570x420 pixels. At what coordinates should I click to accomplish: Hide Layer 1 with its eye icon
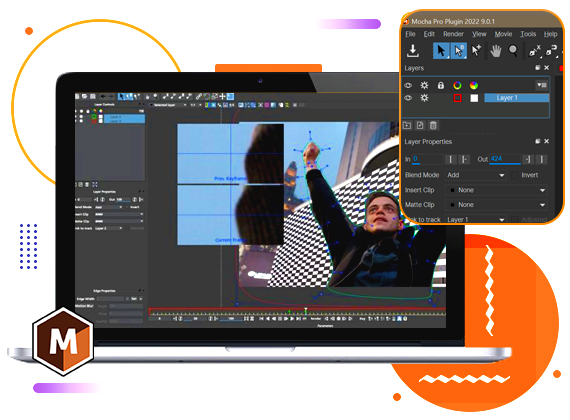point(408,98)
